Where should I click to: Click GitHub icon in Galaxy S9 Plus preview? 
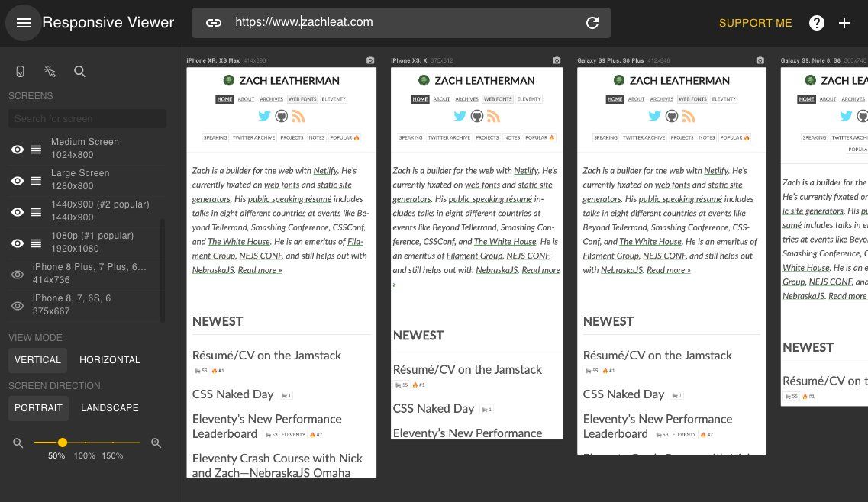click(x=672, y=116)
